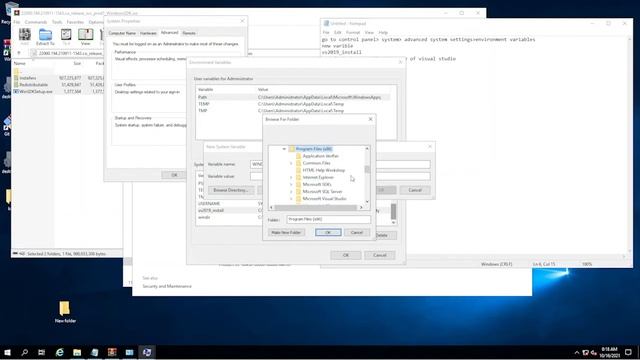
Task: Select Application Verifier folder in the tree
Action: [x=320, y=156]
